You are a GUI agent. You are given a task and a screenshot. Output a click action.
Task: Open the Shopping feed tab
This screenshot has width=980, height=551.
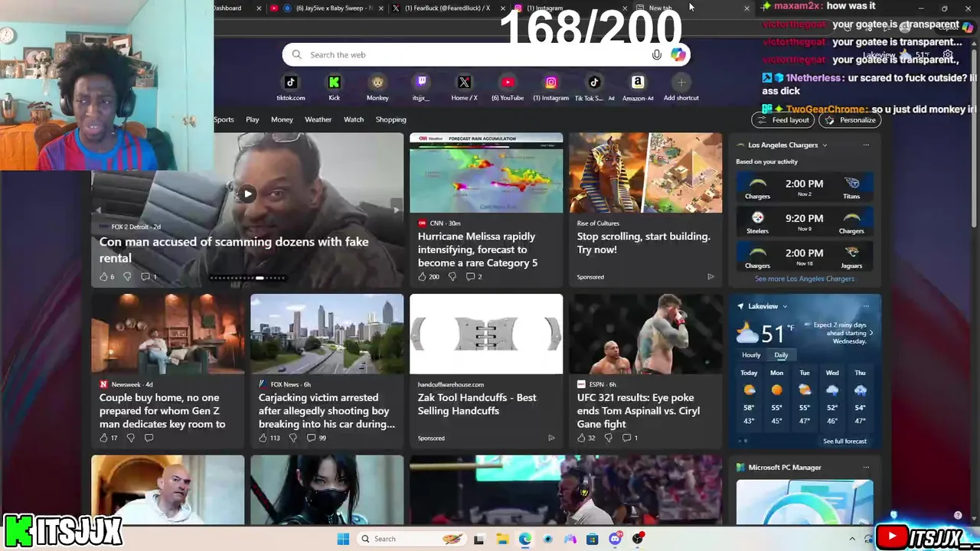[x=390, y=119]
